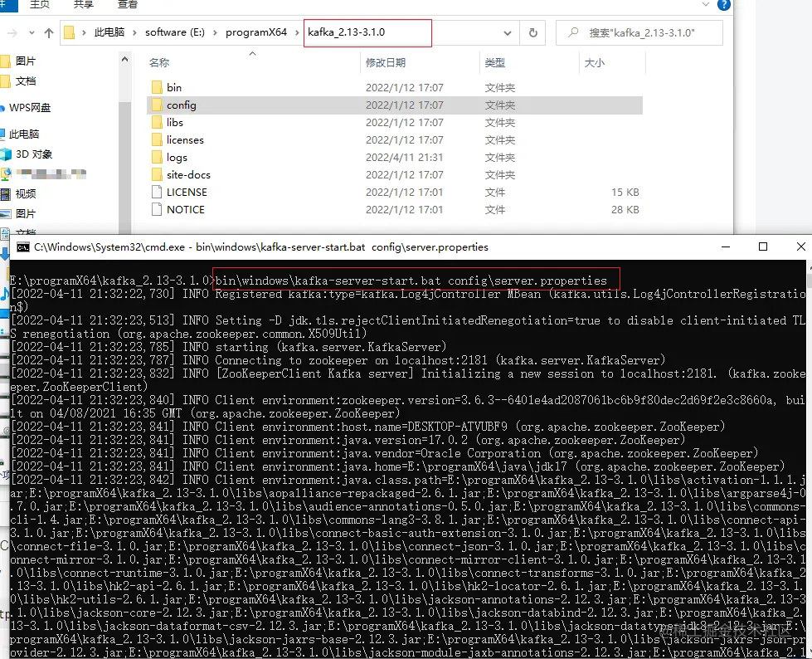Image resolution: width=812 pixels, height=659 pixels.
Task: Click LICENSE size 15 KB
Action: pos(625,193)
